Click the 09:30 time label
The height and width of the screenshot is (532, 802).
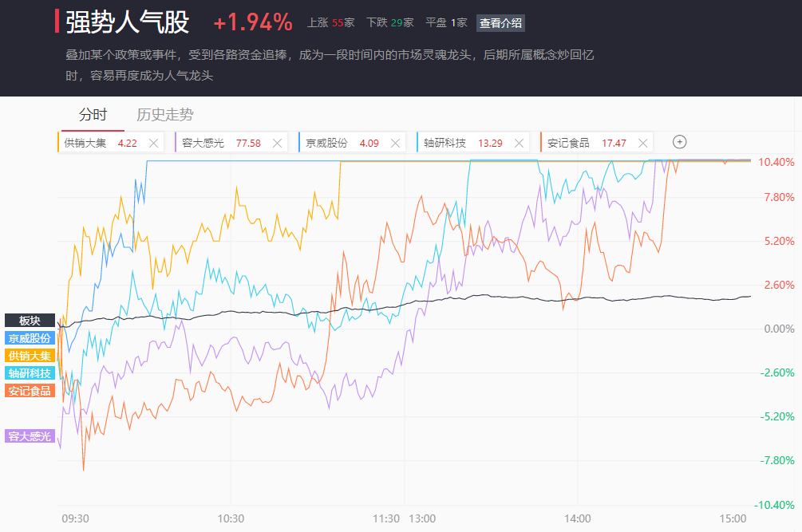click(x=75, y=518)
